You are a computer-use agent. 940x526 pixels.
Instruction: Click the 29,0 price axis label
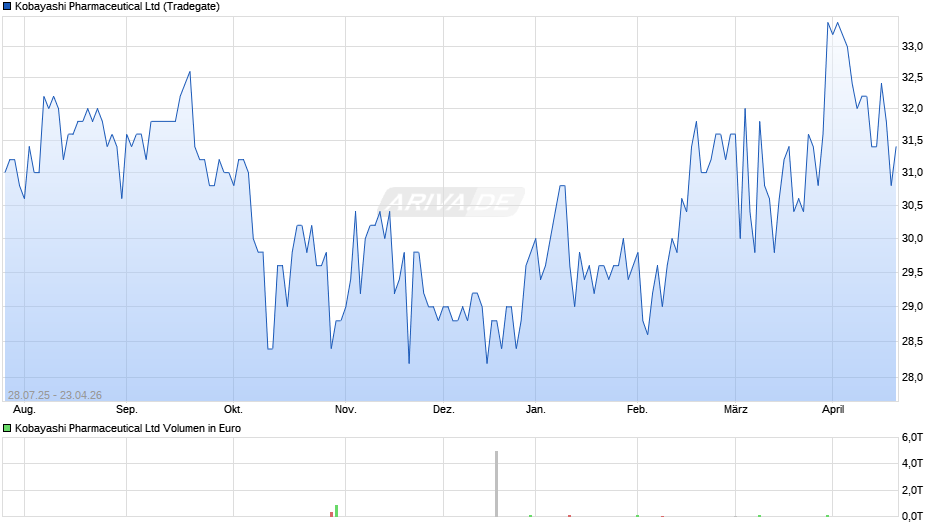coord(912,306)
